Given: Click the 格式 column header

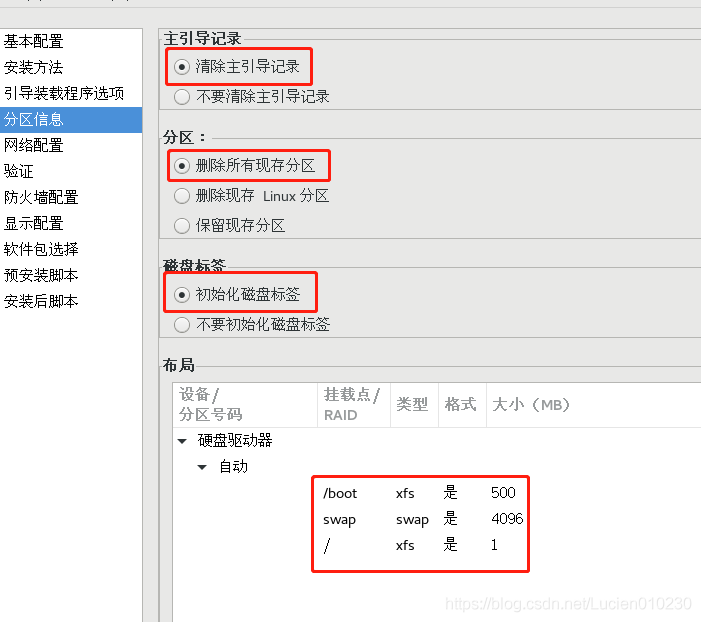Looking at the screenshot, I should click(462, 405).
